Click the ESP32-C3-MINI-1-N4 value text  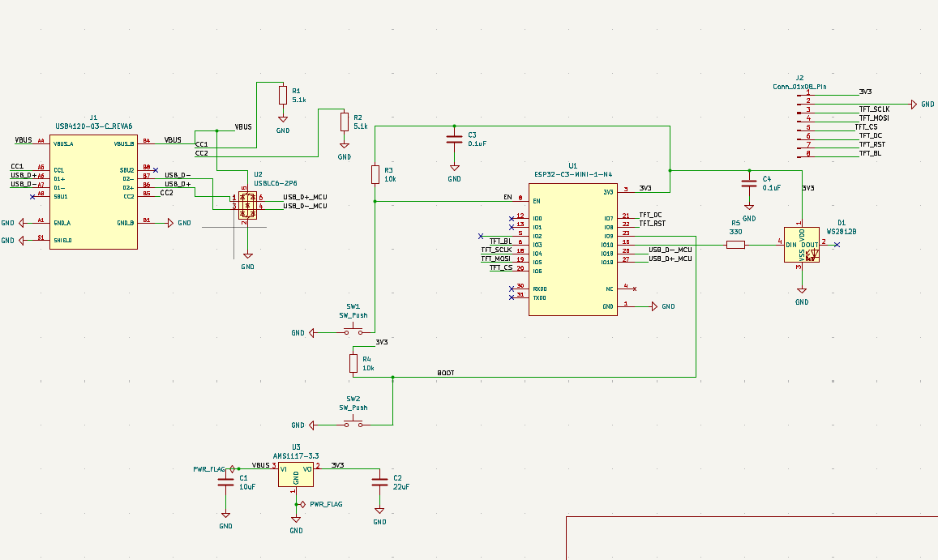(x=573, y=174)
